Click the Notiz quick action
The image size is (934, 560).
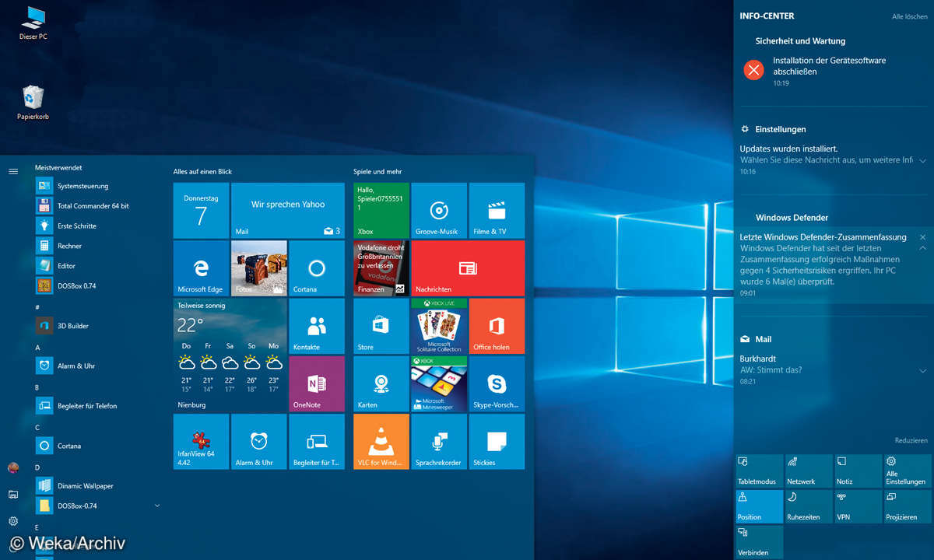(858, 471)
